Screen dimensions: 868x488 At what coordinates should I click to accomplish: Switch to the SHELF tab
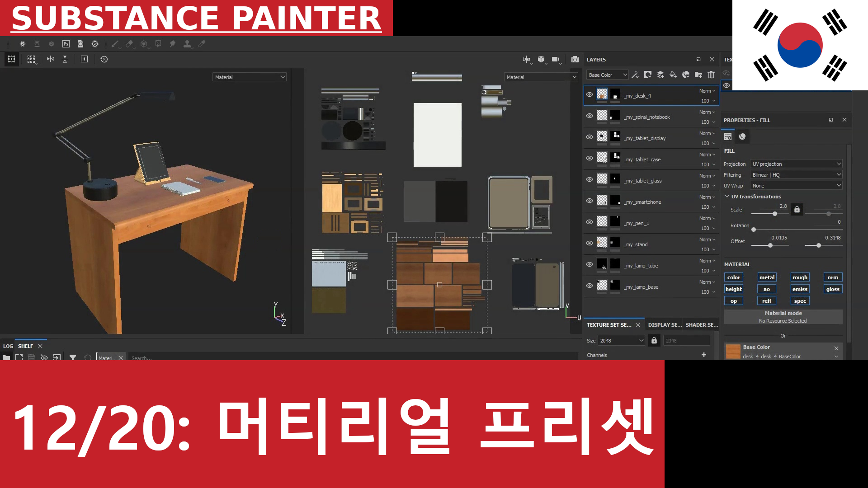[25, 346]
